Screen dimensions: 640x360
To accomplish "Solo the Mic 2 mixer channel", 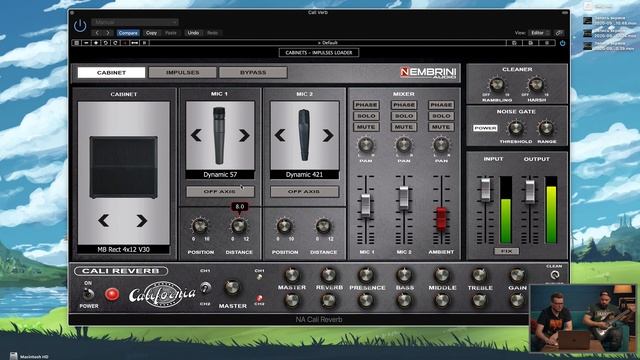I will pyautogui.click(x=404, y=116).
